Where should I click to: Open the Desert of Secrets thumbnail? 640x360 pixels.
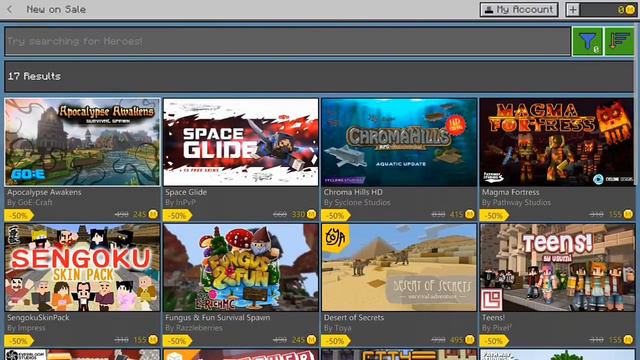coord(399,267)
